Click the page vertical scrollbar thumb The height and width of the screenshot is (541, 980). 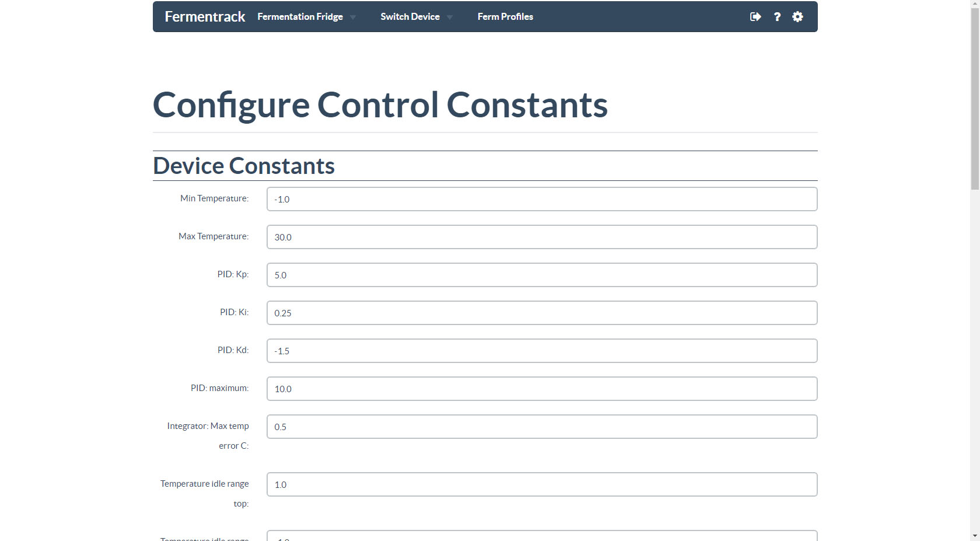pyautogui.click(x=975, y=99)
